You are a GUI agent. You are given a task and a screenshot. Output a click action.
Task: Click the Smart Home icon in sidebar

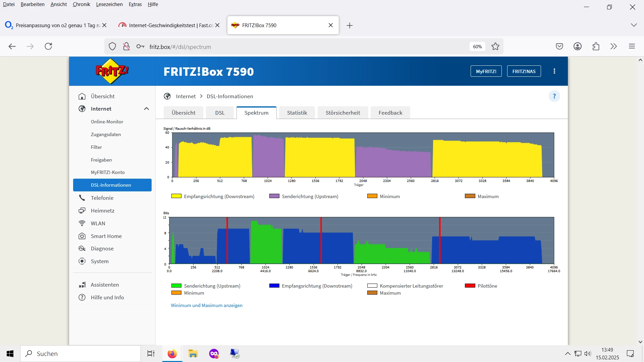(x=82, y=236)
